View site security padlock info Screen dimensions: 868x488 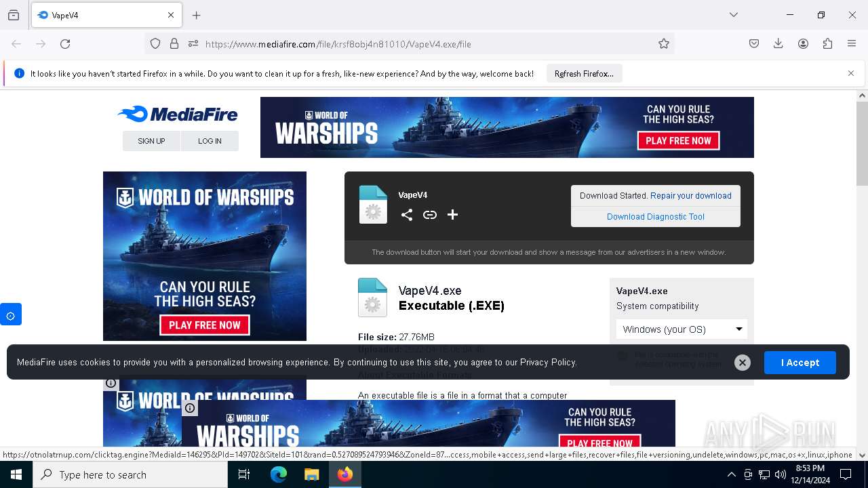pyautogui.click(x=174, y=44)
